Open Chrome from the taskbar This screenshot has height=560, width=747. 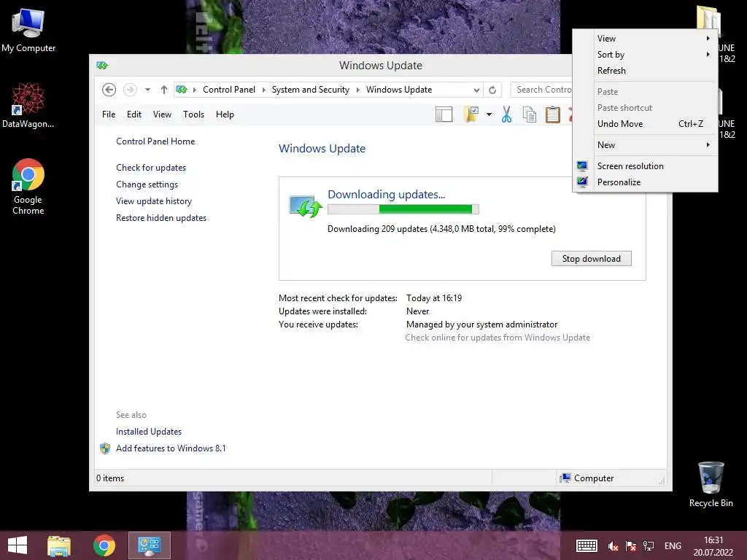tap(104, 545)
